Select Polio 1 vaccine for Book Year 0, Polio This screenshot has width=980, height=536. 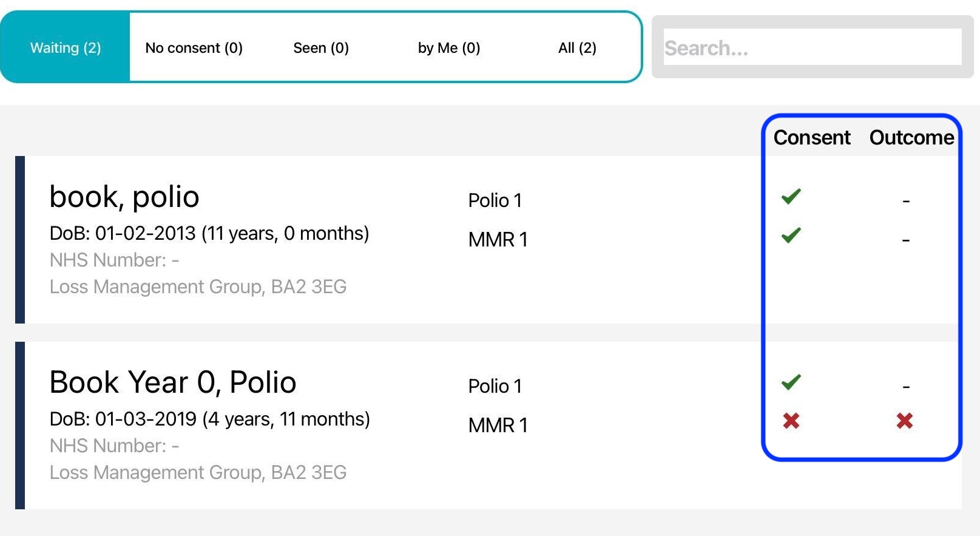click(x=495, y=386)
